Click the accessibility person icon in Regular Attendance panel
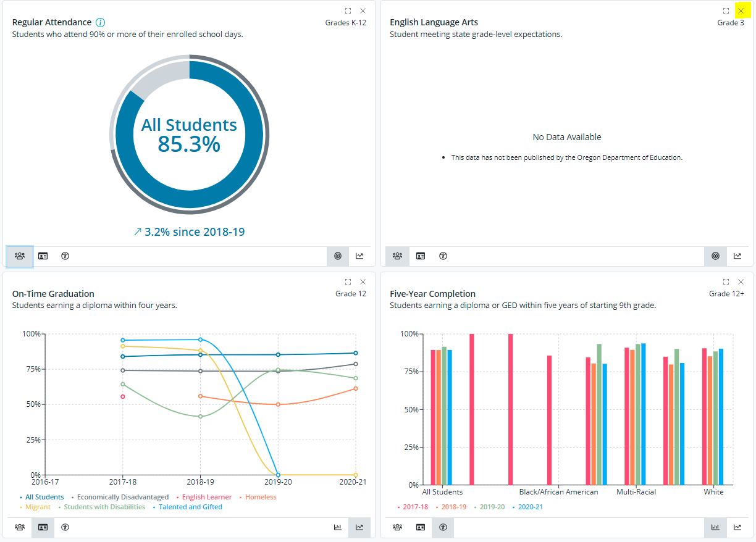The width and height of the screenshot is (756, 542). pyautogui.click(x=65, y=256)
